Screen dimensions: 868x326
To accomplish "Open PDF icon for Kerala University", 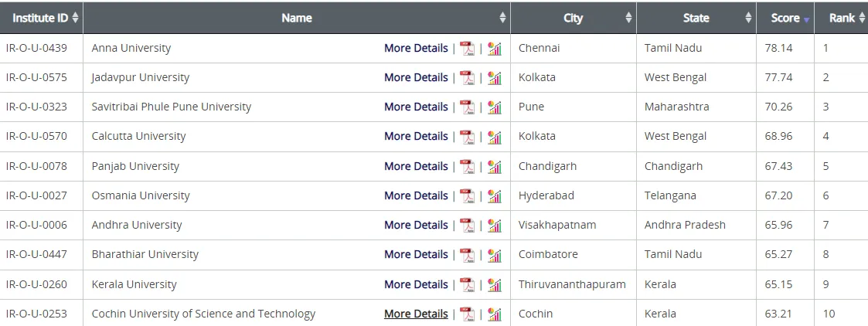I will pos(467,284).
